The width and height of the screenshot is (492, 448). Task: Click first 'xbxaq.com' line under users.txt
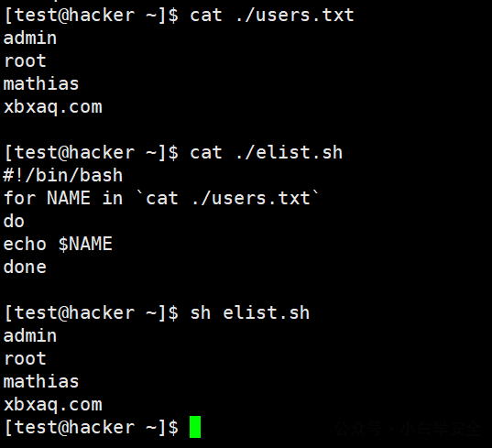click(53, 107)
